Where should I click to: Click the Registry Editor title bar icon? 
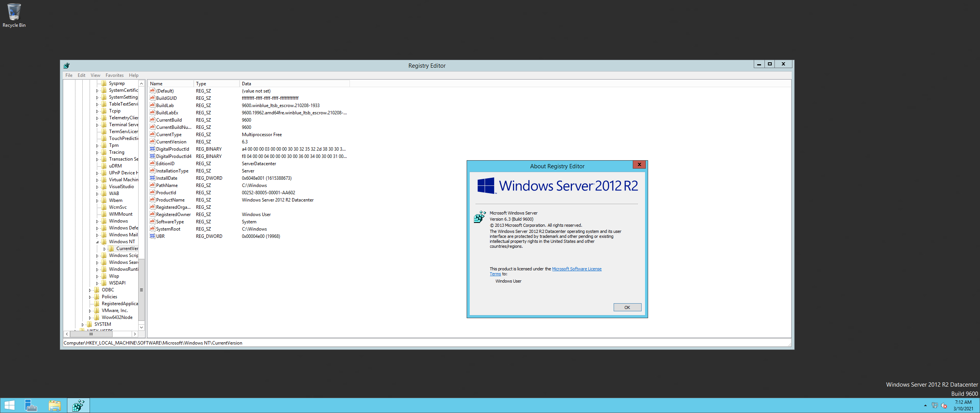click(67, 65)
